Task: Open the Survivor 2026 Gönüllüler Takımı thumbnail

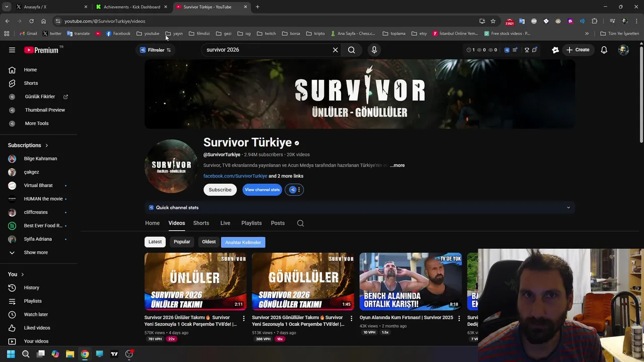Action: [x=303, y=282]
